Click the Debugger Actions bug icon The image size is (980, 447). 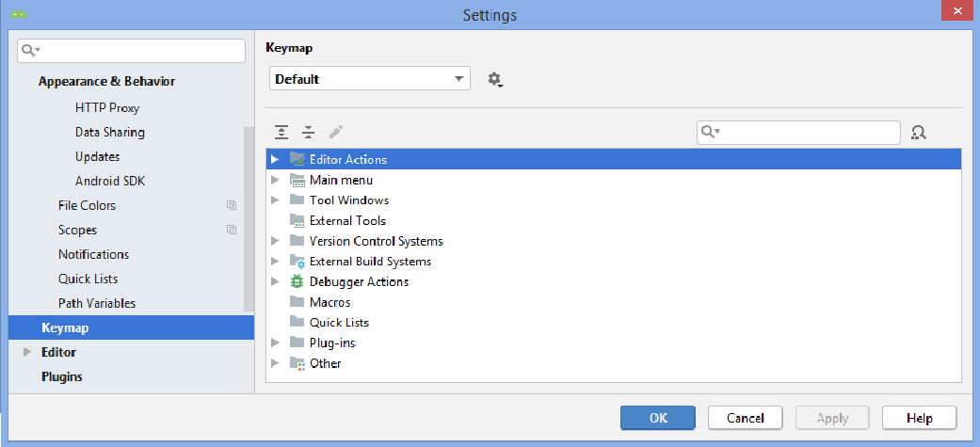point(297,281)
